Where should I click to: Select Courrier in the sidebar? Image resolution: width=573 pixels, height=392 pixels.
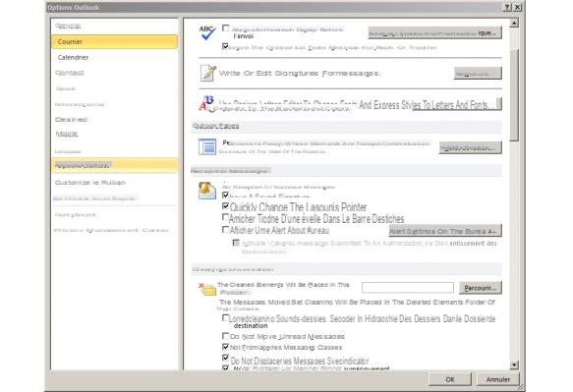[x=115, y=41]
